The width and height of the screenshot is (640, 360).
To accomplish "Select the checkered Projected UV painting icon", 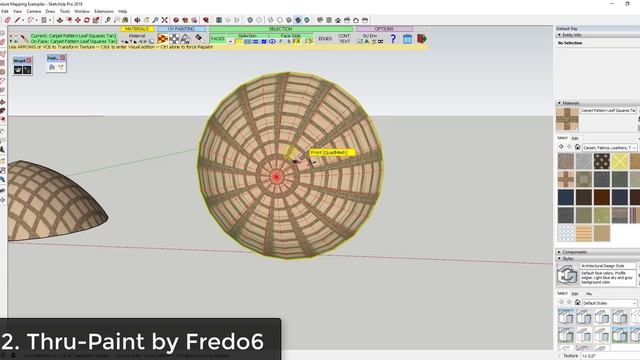I will 174,39.
